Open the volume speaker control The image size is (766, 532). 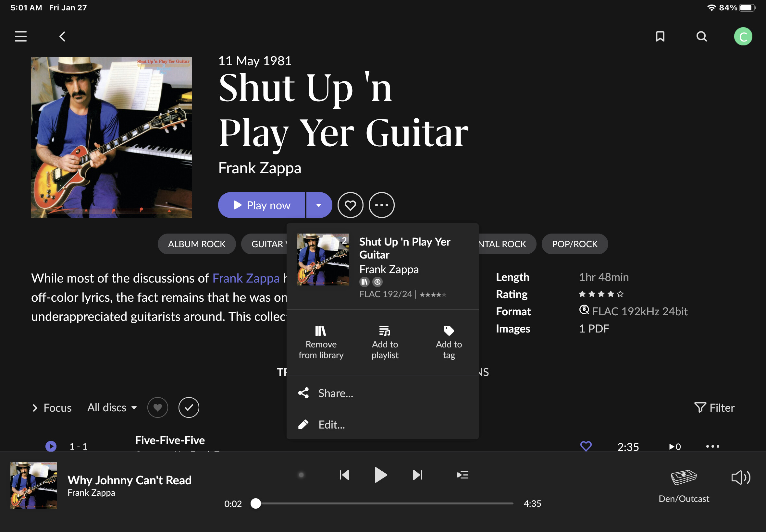point(741,477)
